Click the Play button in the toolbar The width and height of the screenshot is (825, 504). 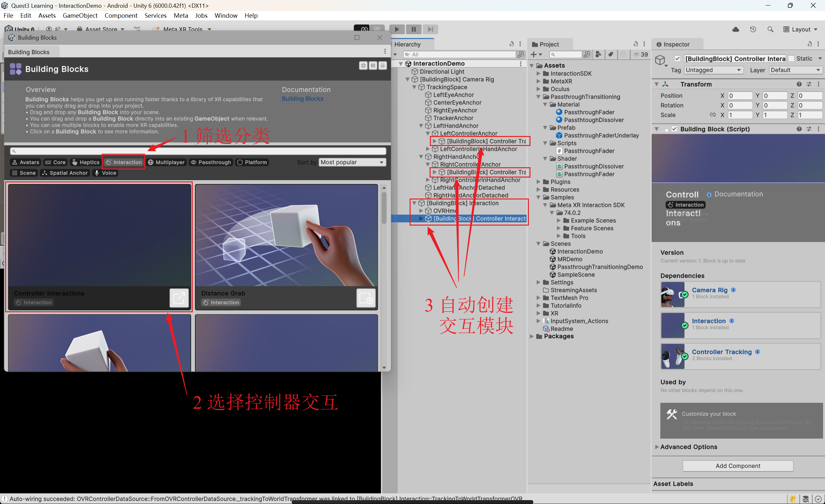397,29
